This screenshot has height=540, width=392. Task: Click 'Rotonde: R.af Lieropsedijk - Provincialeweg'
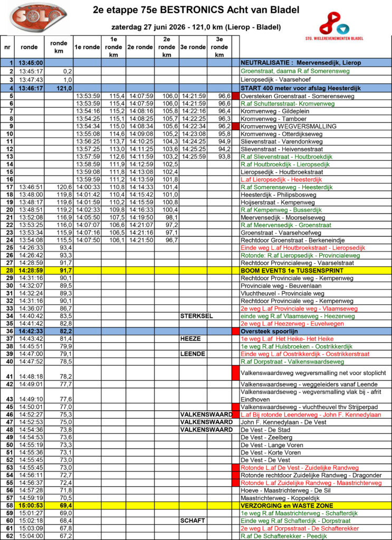300,256
